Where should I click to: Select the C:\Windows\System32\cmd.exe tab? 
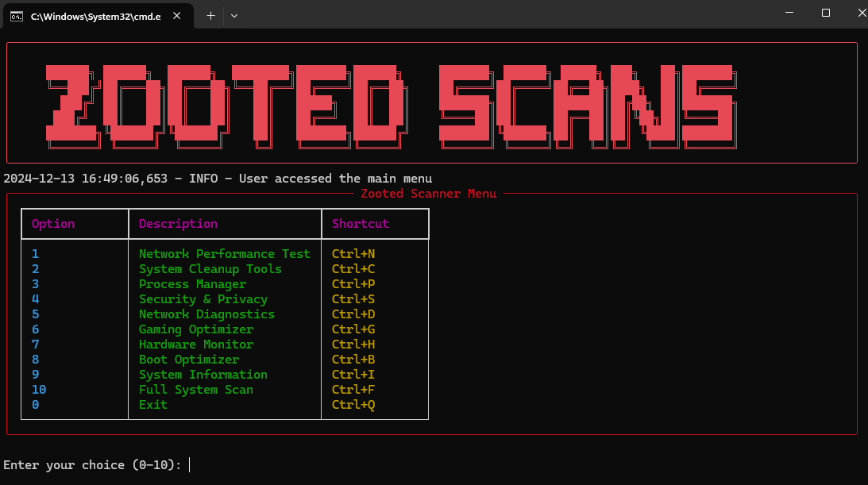click(95, 15)
